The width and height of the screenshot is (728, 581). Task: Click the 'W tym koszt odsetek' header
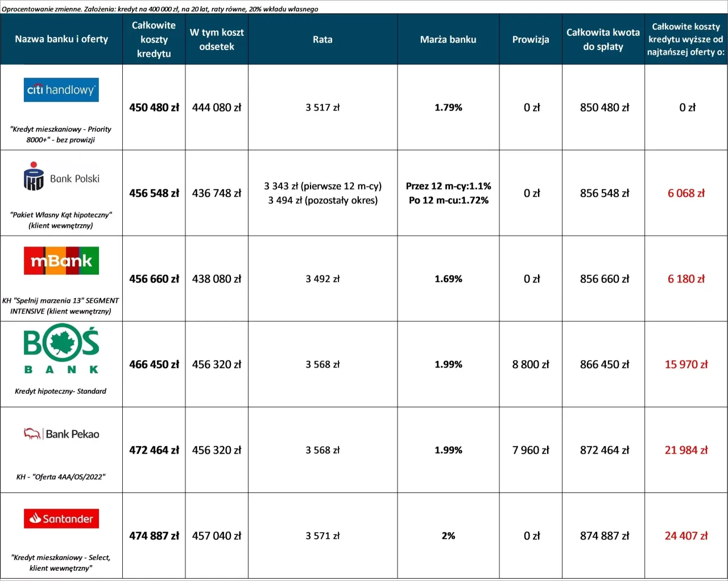point(217,39)
